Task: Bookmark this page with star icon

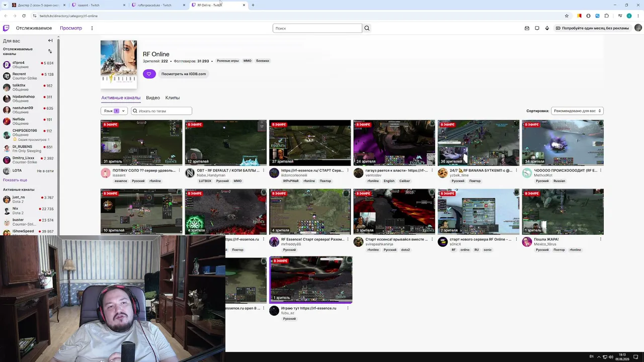Action: [x=567, y=16]
